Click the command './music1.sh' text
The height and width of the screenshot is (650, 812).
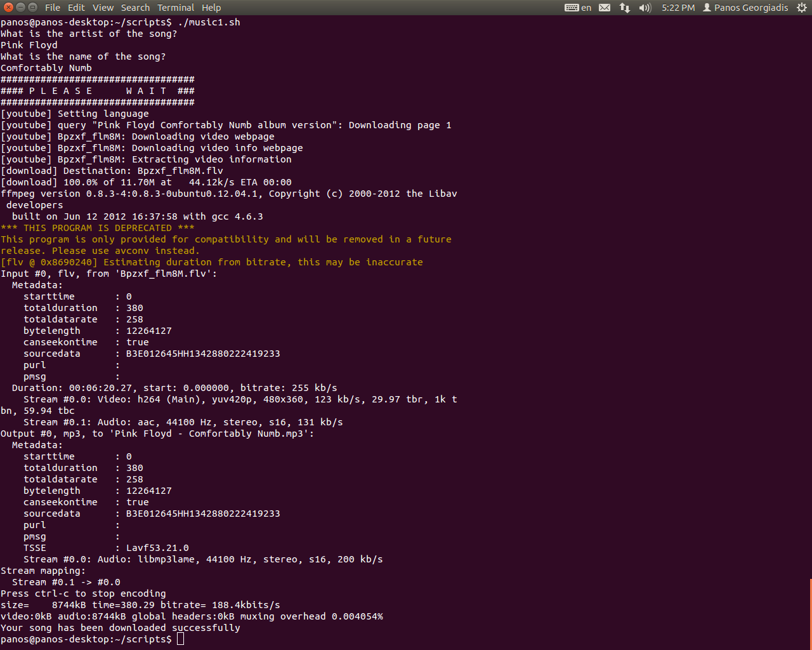209,22
